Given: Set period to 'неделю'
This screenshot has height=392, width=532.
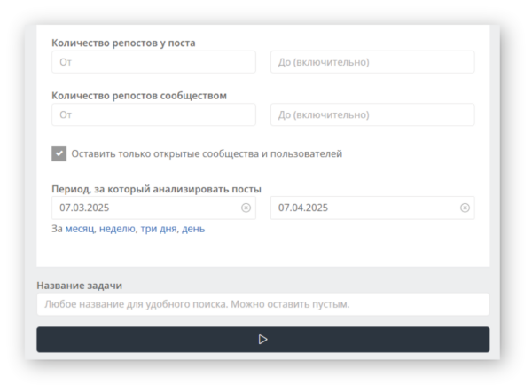Looking at the screenshot, I should [117, 229].
